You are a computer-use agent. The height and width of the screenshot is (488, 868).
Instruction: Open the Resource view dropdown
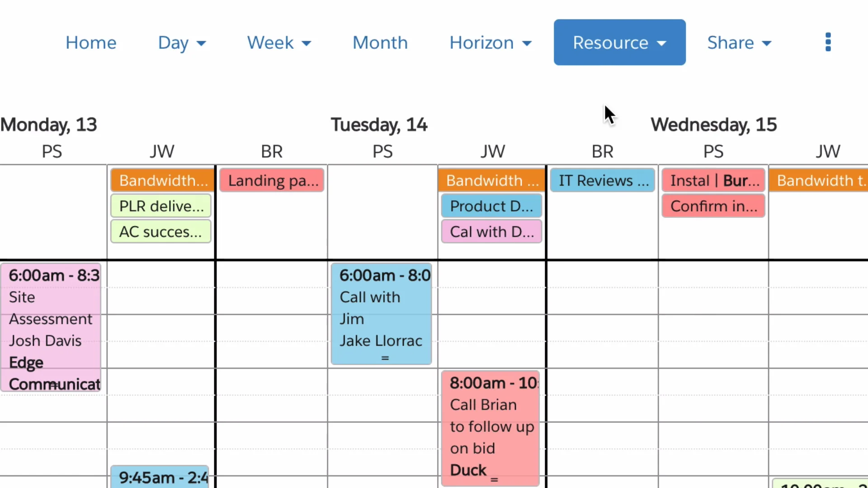coord(619,42)
